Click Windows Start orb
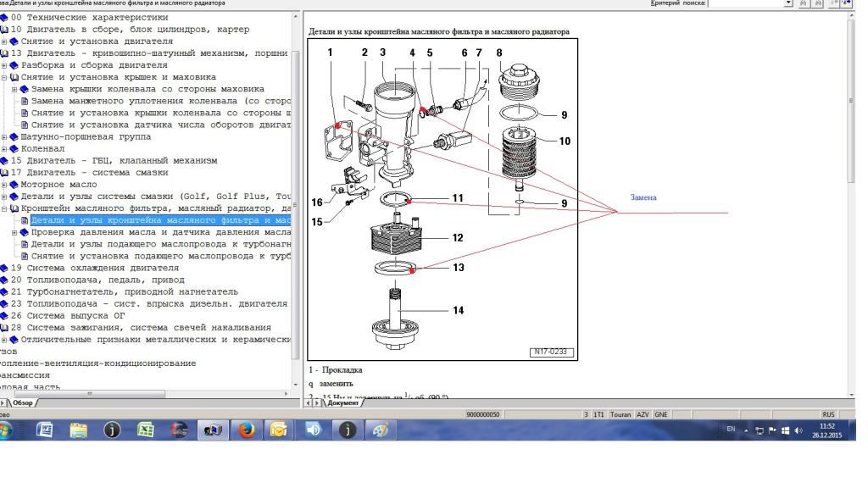868x488 pixels. pyautogui.click(x=4, y=430)
